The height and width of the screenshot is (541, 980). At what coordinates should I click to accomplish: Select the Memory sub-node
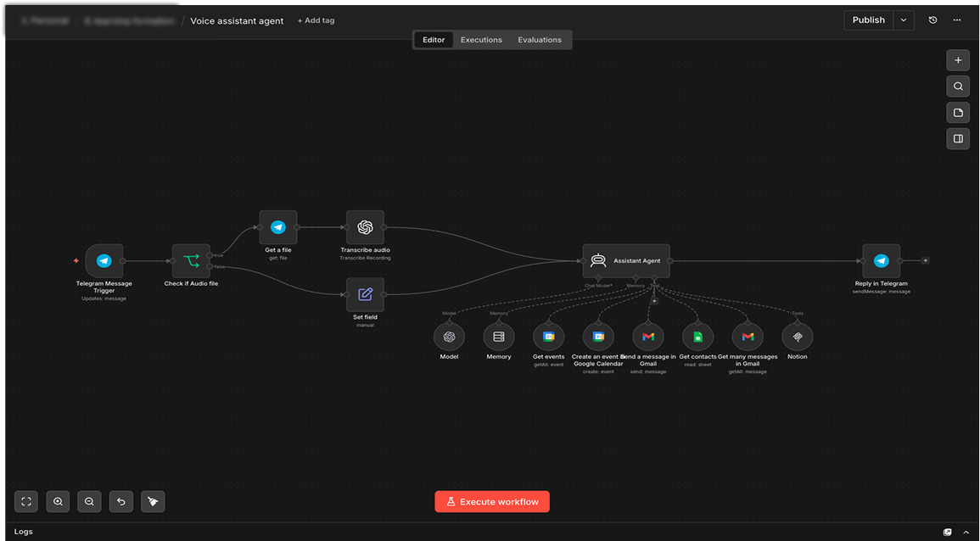tap(499, 337)
